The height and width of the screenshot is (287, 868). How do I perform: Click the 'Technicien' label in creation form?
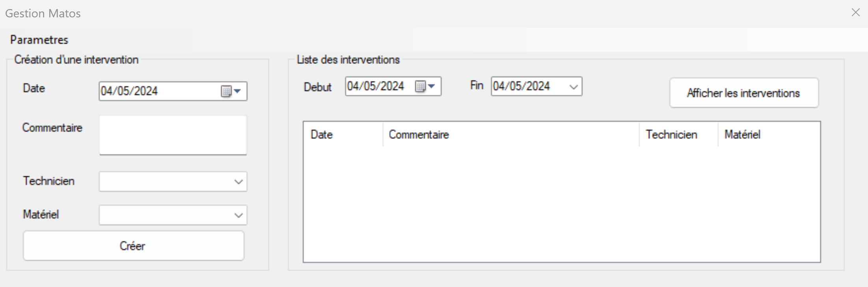[48, 181]
